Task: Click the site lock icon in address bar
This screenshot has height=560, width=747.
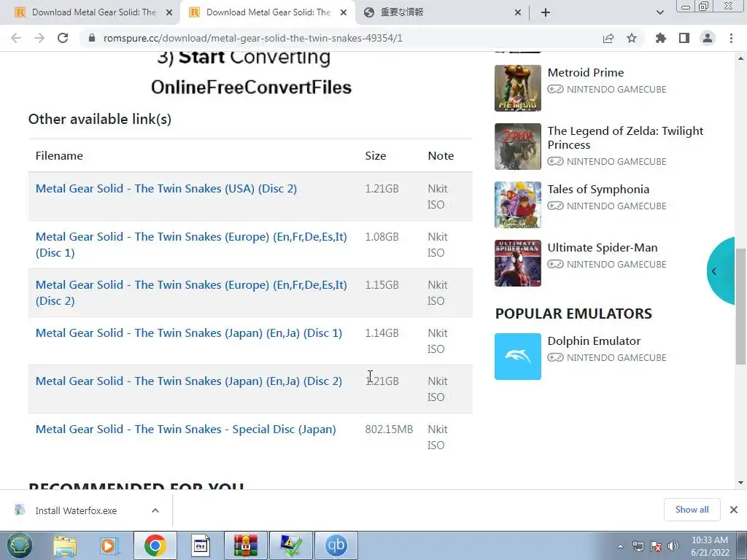Action: (93, 38)
